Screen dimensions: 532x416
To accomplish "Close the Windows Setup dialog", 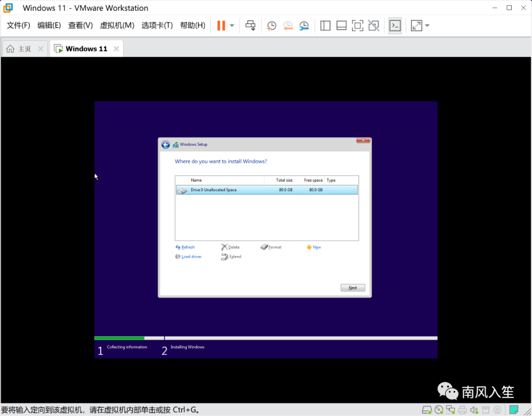I will [363, 140].
